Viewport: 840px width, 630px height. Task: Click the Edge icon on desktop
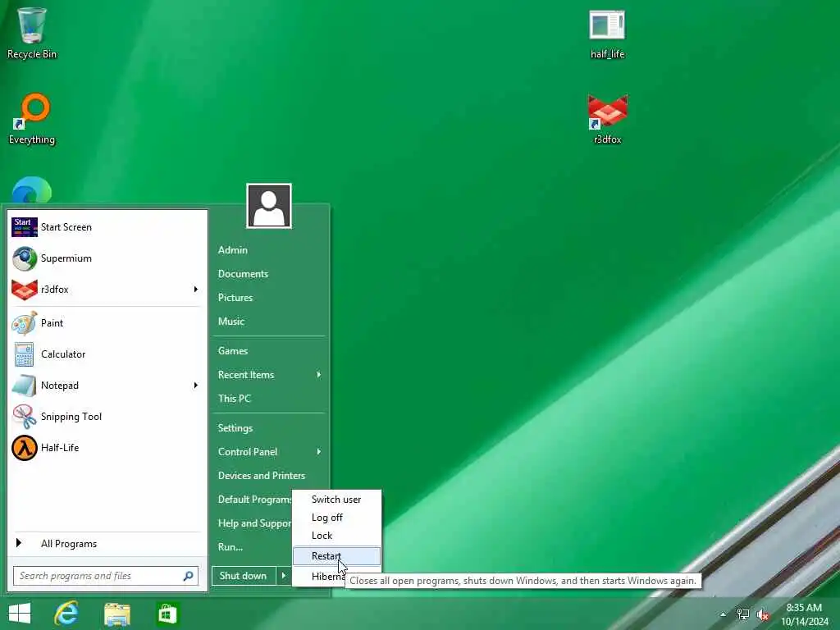[32, 190]
